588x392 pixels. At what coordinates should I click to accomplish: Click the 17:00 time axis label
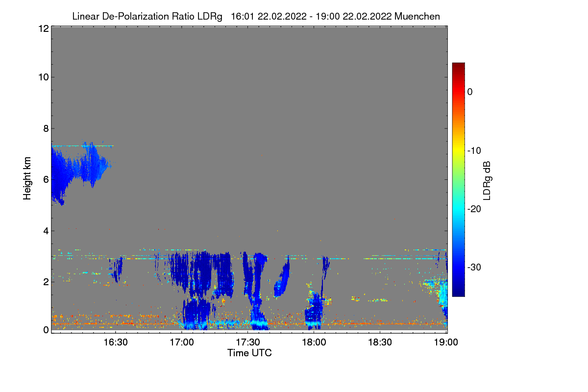[x=181, y=343]
